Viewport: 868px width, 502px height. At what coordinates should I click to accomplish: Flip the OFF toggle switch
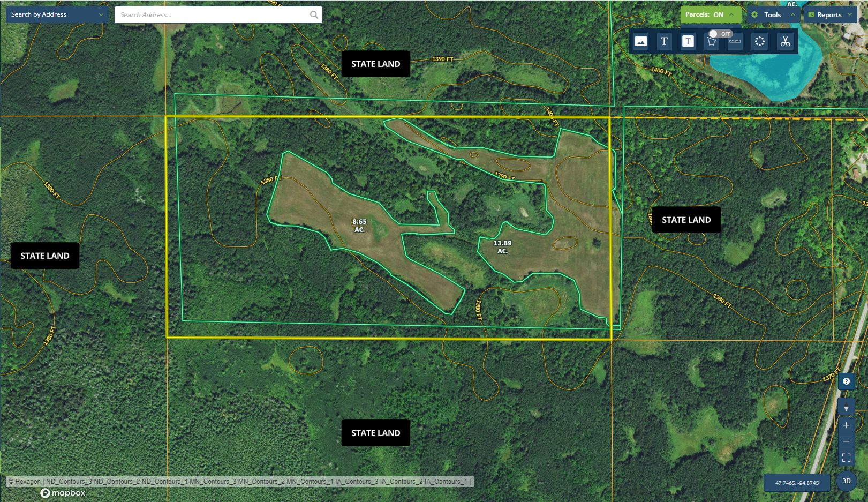point(720,34)
